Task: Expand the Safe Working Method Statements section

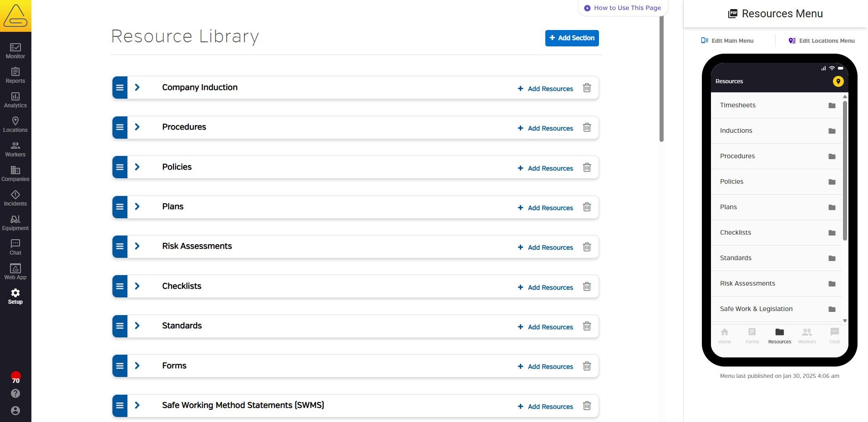Action: click(x=137, y=405)
